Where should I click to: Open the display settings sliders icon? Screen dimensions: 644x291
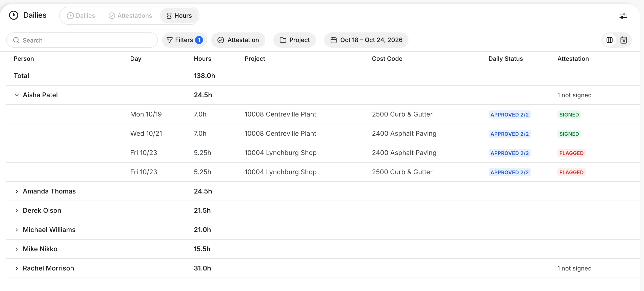coord(623,16)
